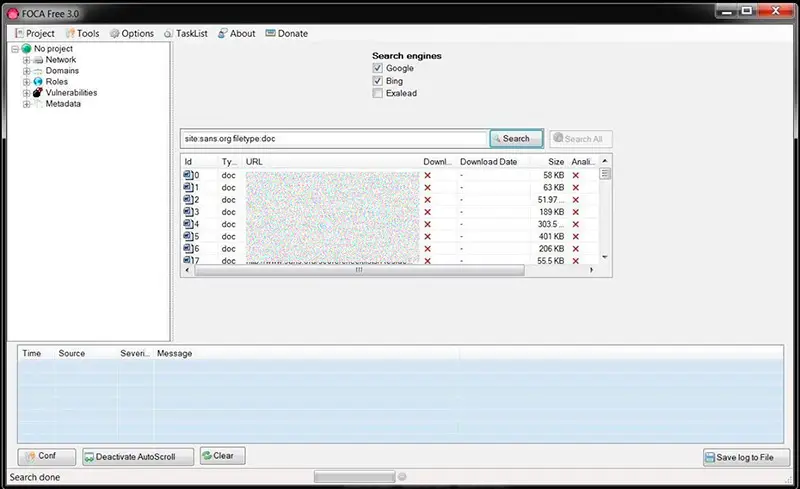
Task: Expand the Metadata tree node
Action: coord(27,104)
